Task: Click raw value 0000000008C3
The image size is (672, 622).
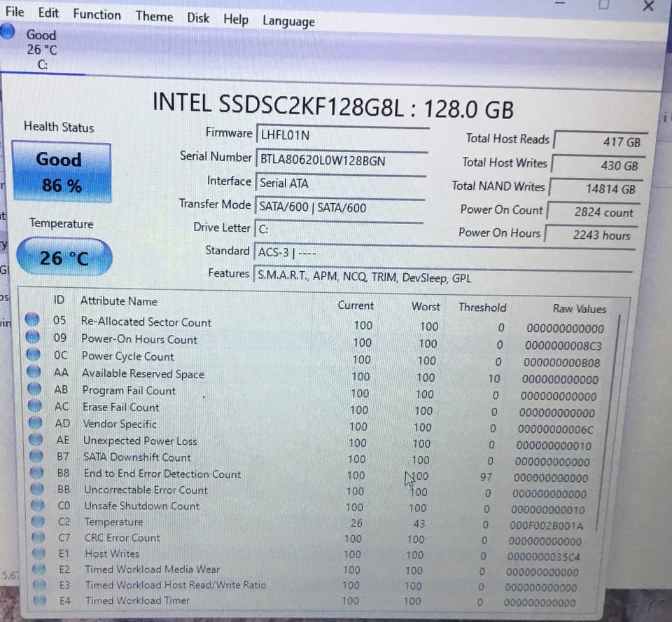Action: point(563,345)
